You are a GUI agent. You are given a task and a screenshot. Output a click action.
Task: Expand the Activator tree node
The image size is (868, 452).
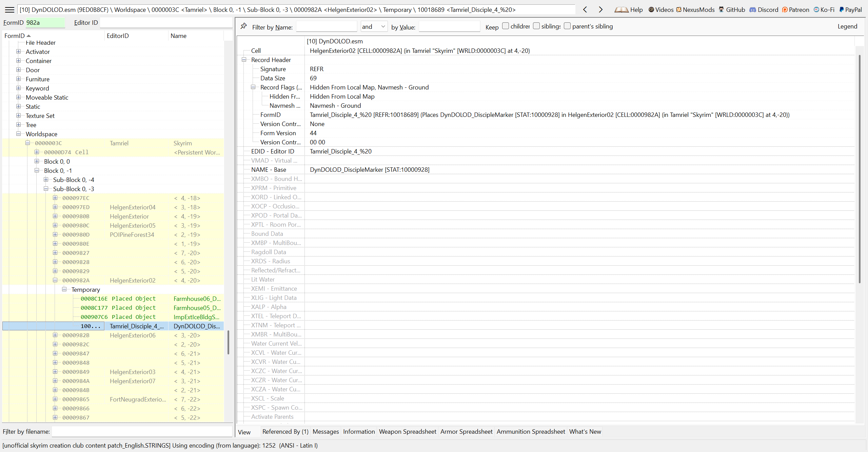pyautogui.click(x=19, y=52)
